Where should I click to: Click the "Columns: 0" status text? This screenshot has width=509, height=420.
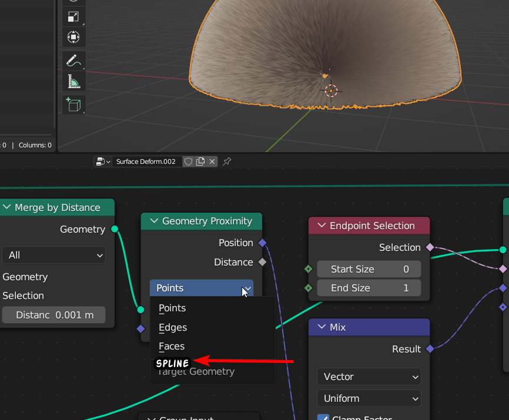click(35, 145)
